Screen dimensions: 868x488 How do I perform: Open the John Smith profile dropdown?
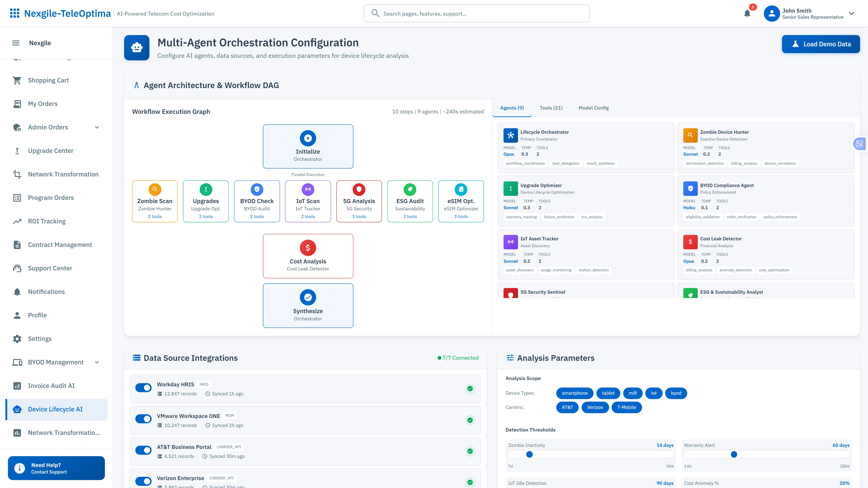coord(851,14)
